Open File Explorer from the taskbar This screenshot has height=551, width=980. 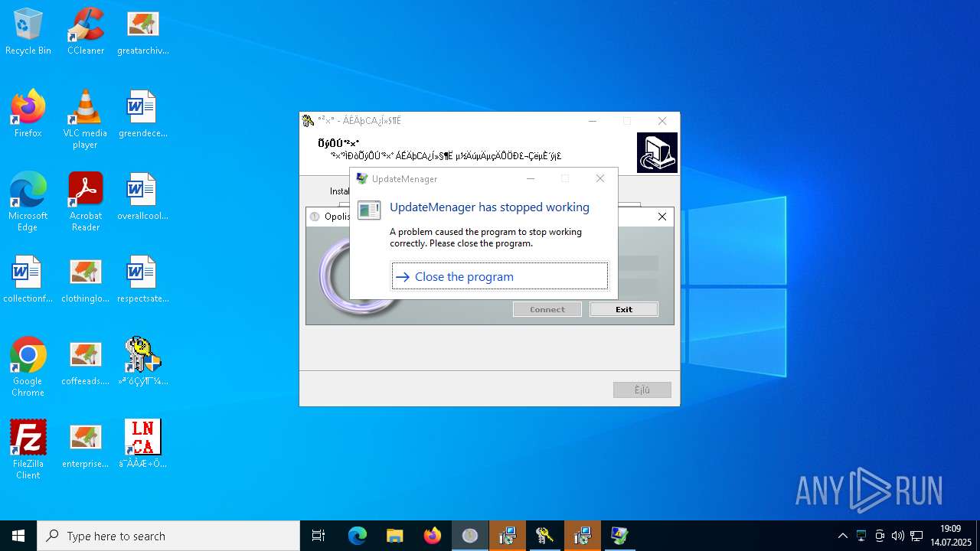point(395,536)
